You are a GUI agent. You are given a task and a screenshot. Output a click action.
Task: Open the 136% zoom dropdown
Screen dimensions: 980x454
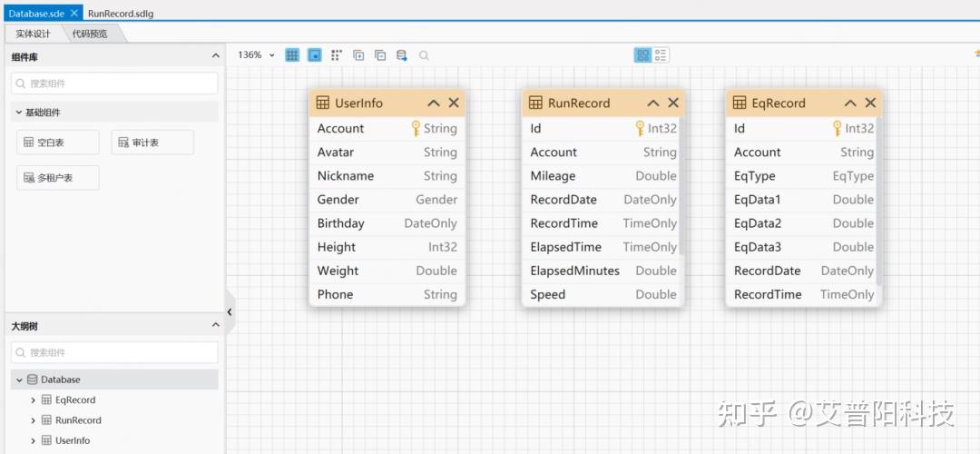pos(256,55)
